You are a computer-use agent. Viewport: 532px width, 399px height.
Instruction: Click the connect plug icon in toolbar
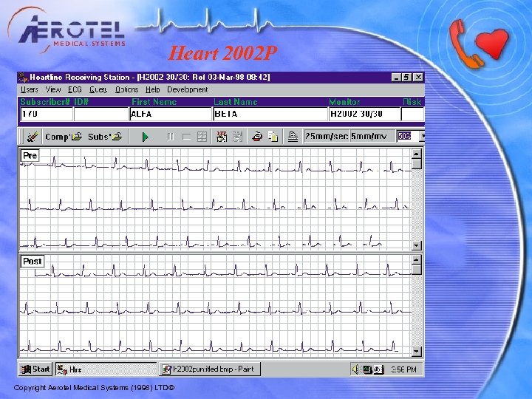point(33,137)
